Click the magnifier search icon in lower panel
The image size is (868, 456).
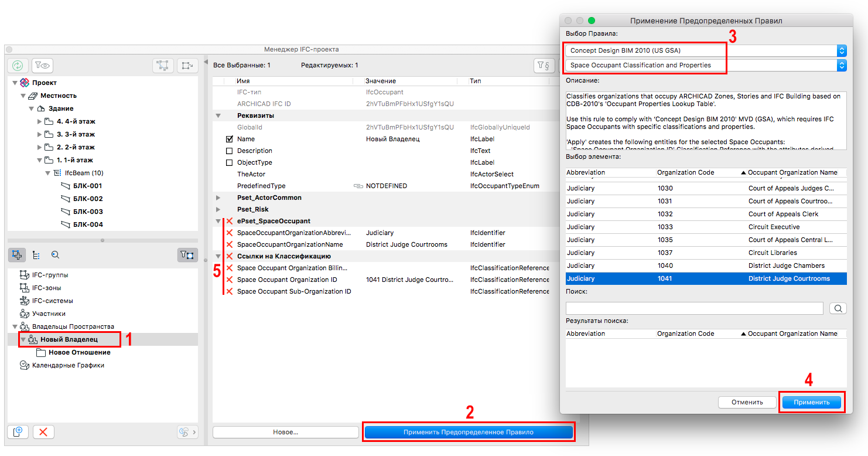tap(56, 255)
